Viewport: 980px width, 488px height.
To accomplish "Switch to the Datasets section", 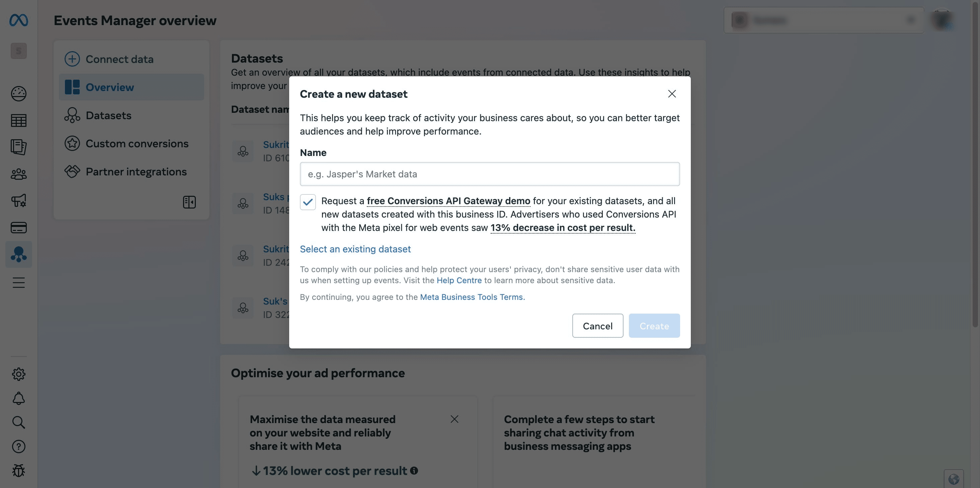I will (108, 115).
